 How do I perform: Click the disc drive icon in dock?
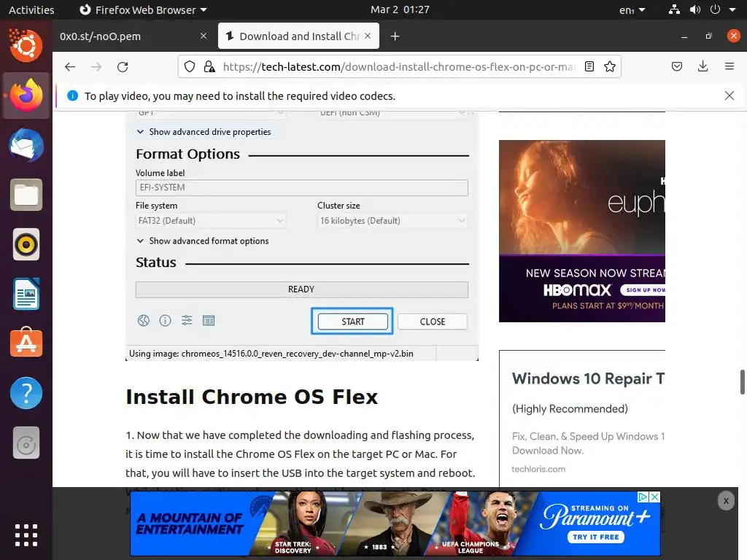click(26, 443)
